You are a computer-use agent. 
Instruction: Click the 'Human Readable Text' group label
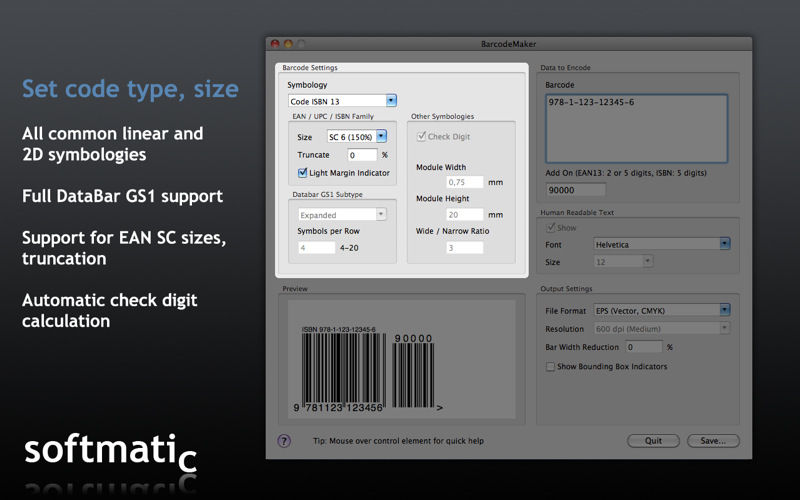click(577, 212)
